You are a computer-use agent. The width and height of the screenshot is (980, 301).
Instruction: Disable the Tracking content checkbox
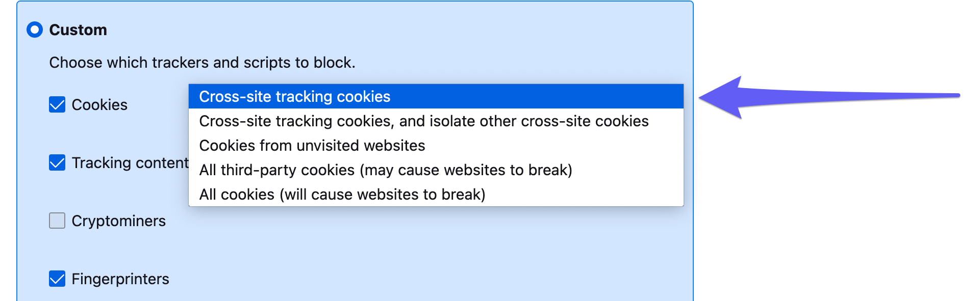click(x=57, y=163)
